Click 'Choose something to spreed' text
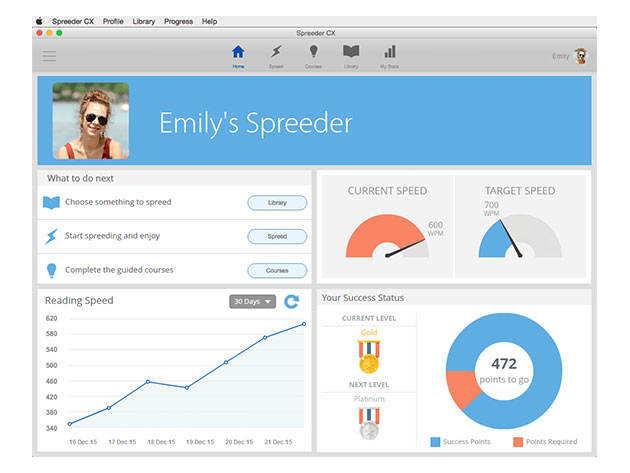Image resolution: width=630 pixels, height=473 pixels. pyautogui.click(x=118, y=202)
